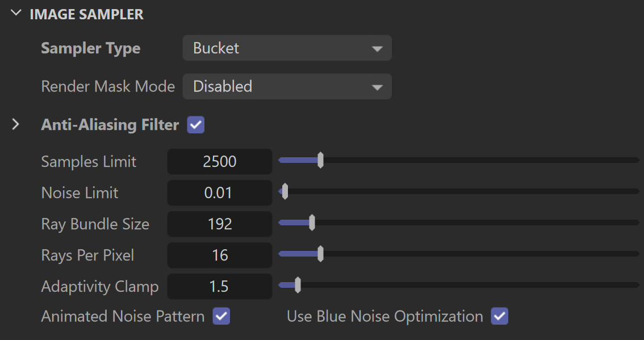Click the Rays Per Pixel slider handle

click(320, 254)
